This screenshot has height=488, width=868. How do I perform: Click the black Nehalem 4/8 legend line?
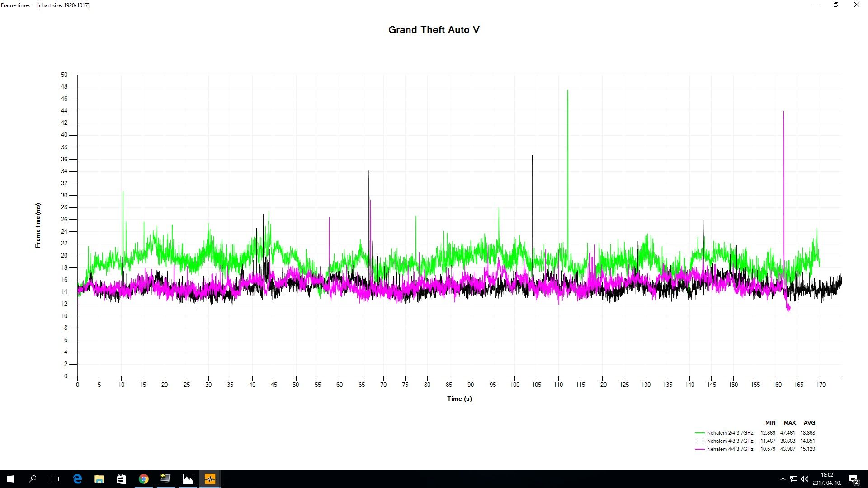(699, 441)
